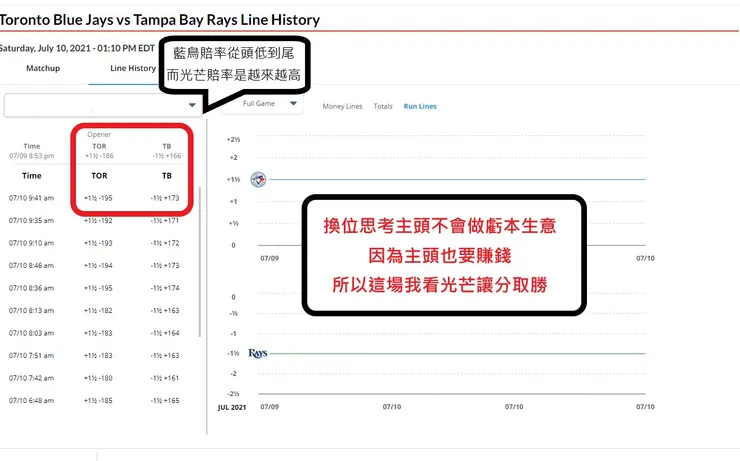Viewport: 740px width, 461px height.
Task: Click the 07/10 9:41 am row time
Action: point(31,198)
